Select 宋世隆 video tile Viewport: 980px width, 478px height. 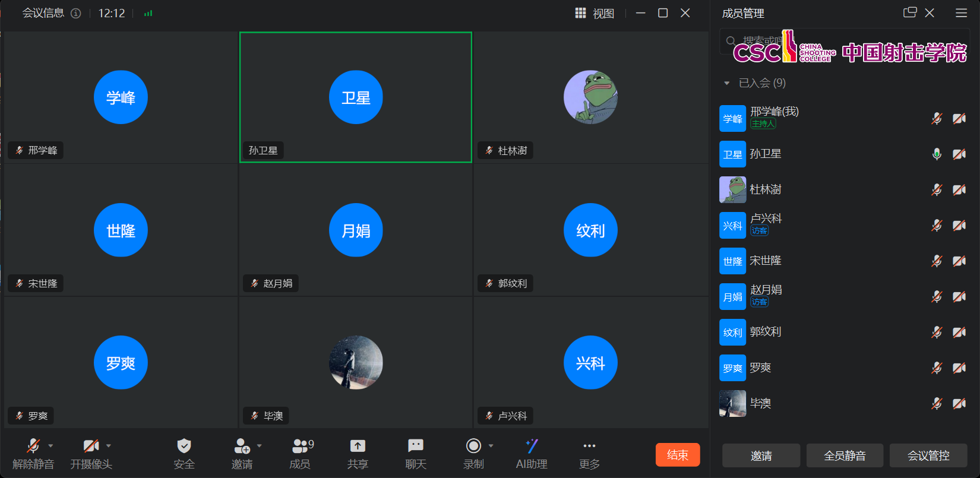click(121, 230)
